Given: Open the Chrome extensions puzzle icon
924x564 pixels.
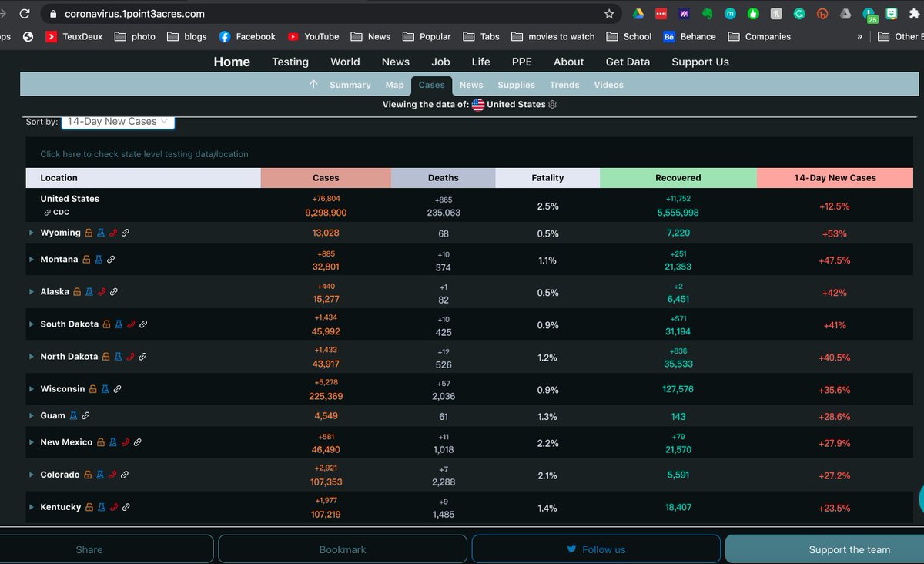Looking at the screenshot, I should click(x=914, y=14).
